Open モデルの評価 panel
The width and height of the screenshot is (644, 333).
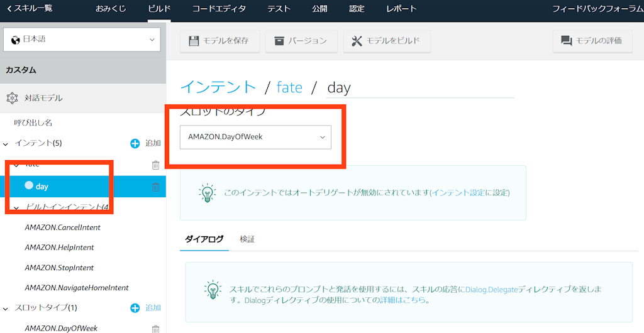[591, 41]
